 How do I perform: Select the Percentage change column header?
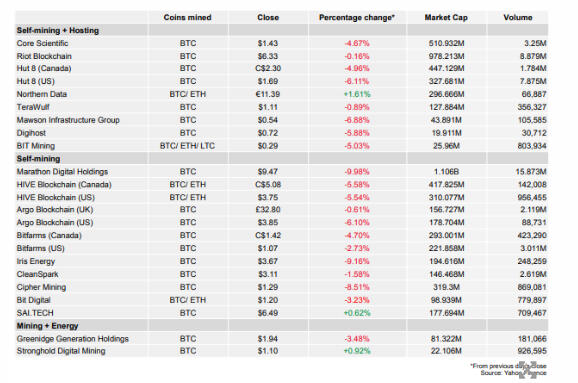pos(357,17)
